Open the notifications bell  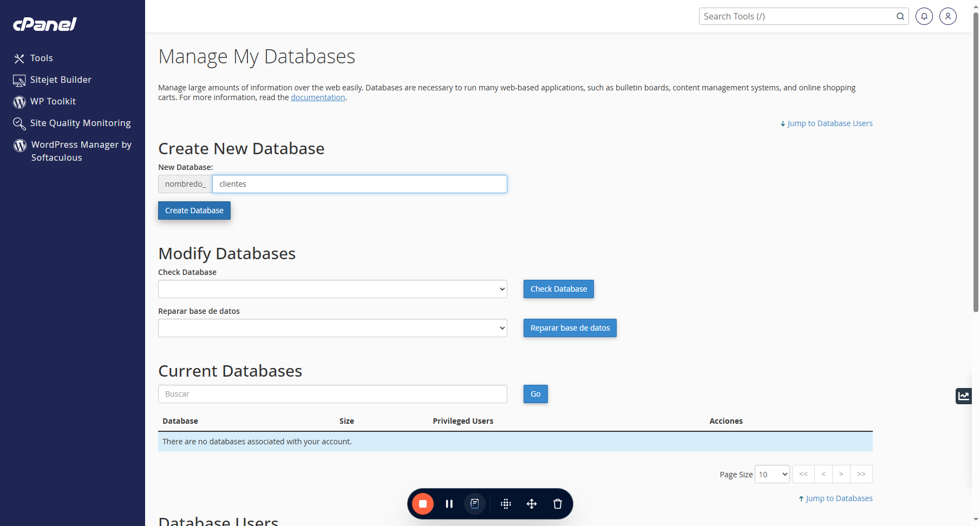click(924, 16)
